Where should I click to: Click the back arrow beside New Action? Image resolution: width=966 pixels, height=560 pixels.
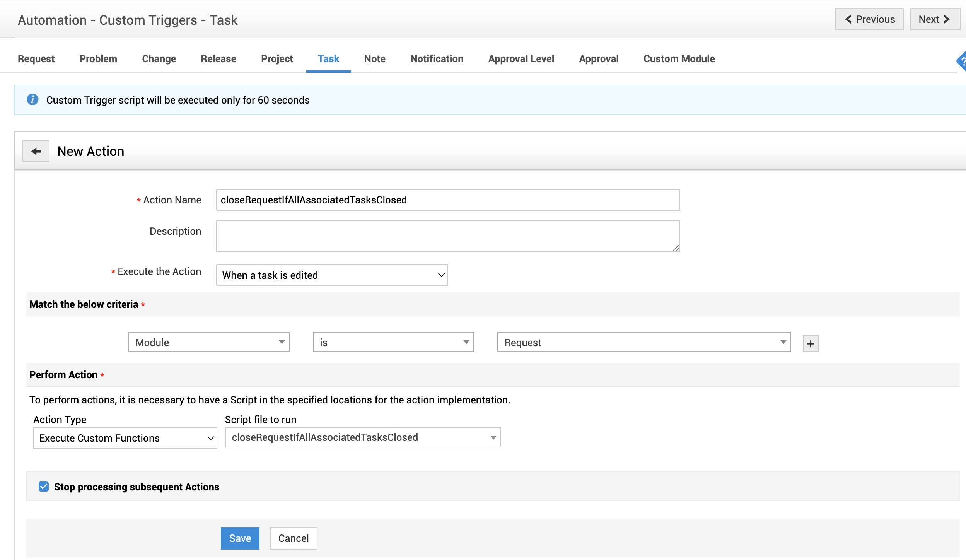(x=36, y=151)
